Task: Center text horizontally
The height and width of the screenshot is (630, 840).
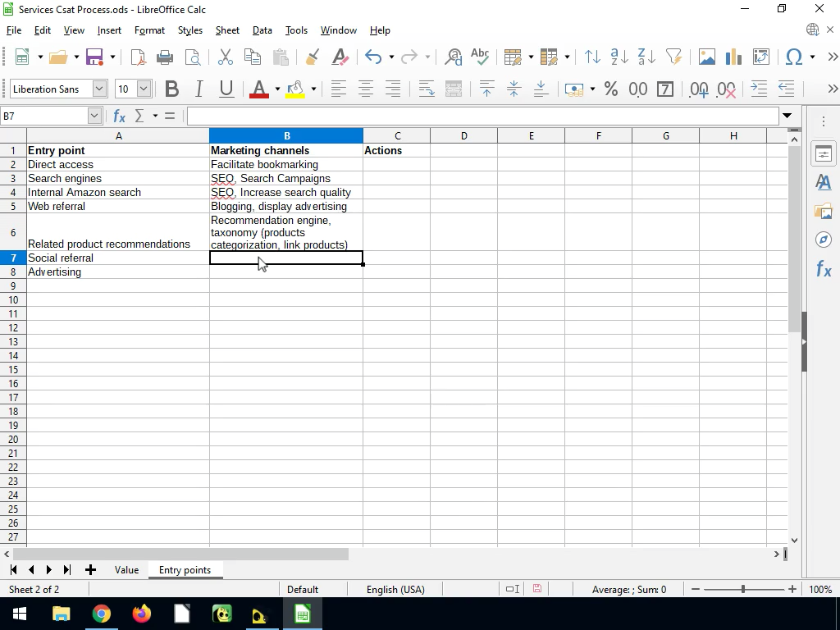Action: coord(366,89)
